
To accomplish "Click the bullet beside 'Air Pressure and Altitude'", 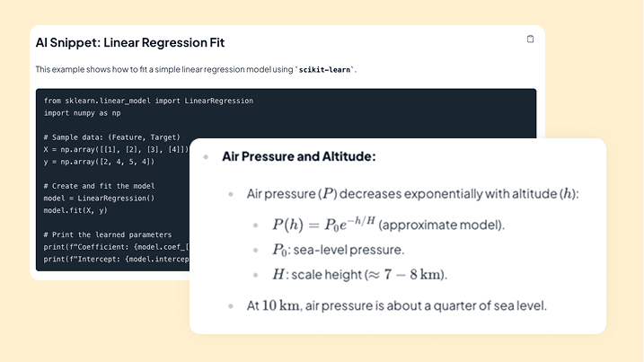I will coord(206,156).
